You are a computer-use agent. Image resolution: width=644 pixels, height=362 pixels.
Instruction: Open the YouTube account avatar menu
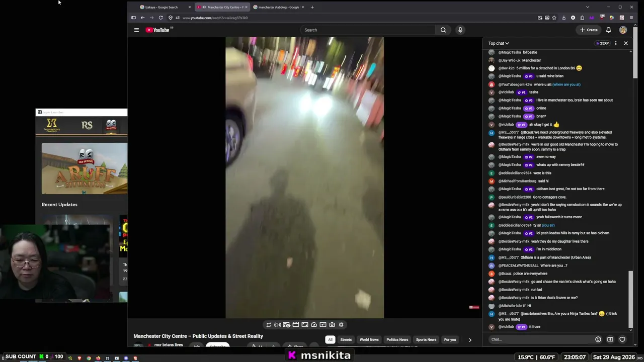point(623,30)
